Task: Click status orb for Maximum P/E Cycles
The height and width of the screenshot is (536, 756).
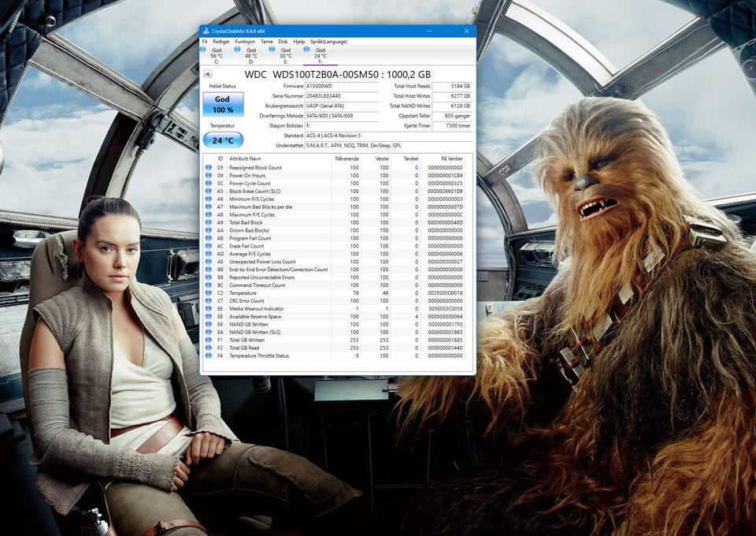Action: coord(208,214)
